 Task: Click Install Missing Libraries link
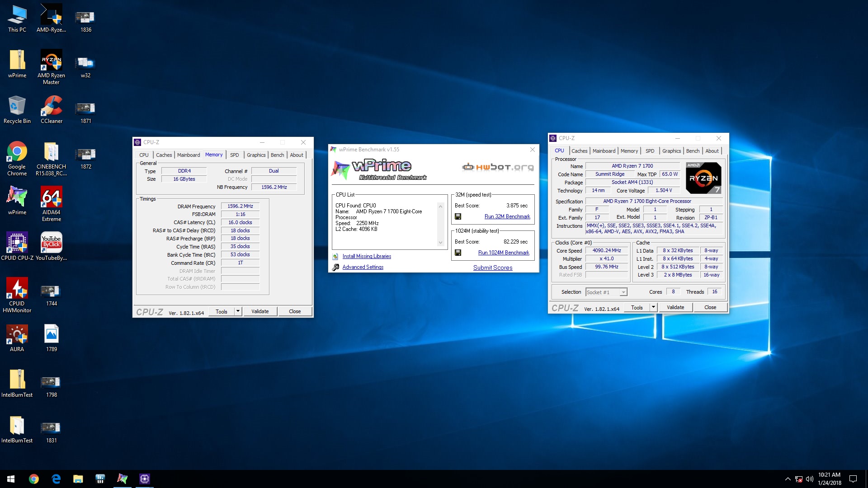click(367, 256)
